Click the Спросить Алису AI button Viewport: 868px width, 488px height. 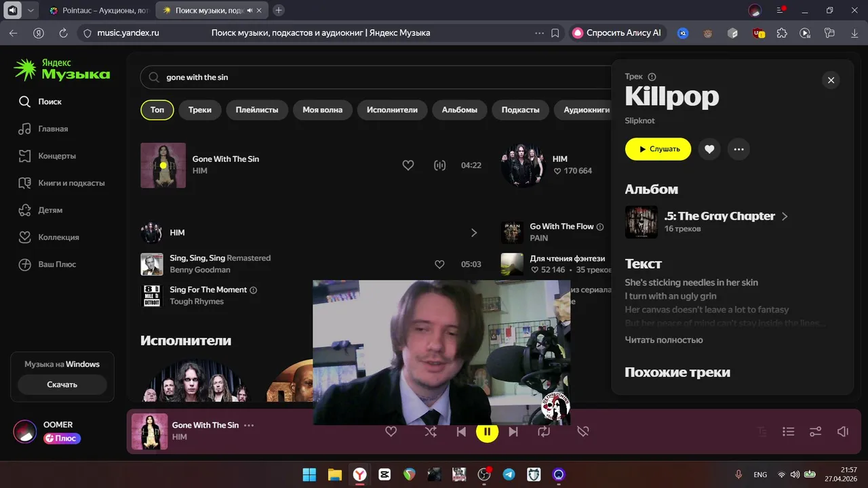(617, 33)
